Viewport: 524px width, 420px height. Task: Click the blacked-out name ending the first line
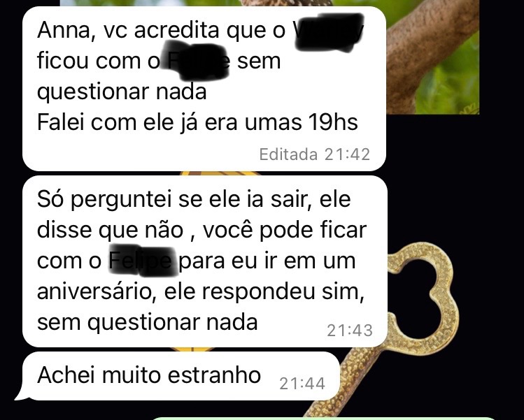coord(330,31)
